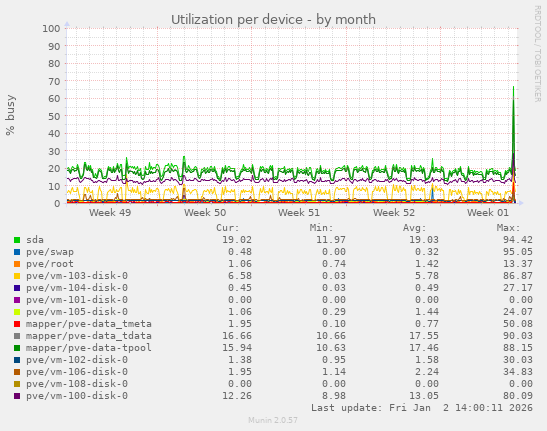547x431 pixels.
Task: Click the navy vm-102-disk-0 legend swatch
Action: coord(17,360)
